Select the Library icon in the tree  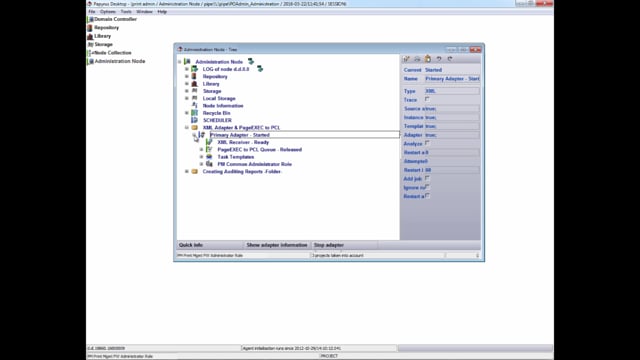click(195, 84)
